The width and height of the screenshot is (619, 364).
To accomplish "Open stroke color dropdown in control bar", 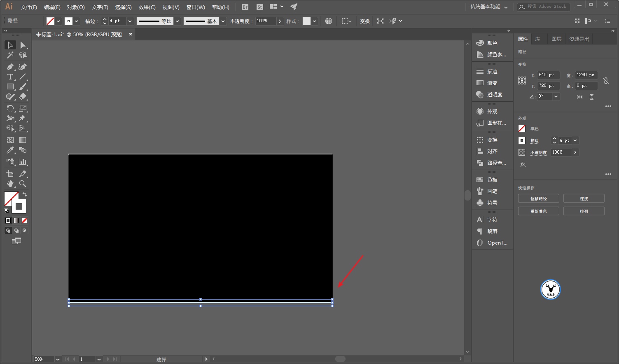I will coord(77,21).
